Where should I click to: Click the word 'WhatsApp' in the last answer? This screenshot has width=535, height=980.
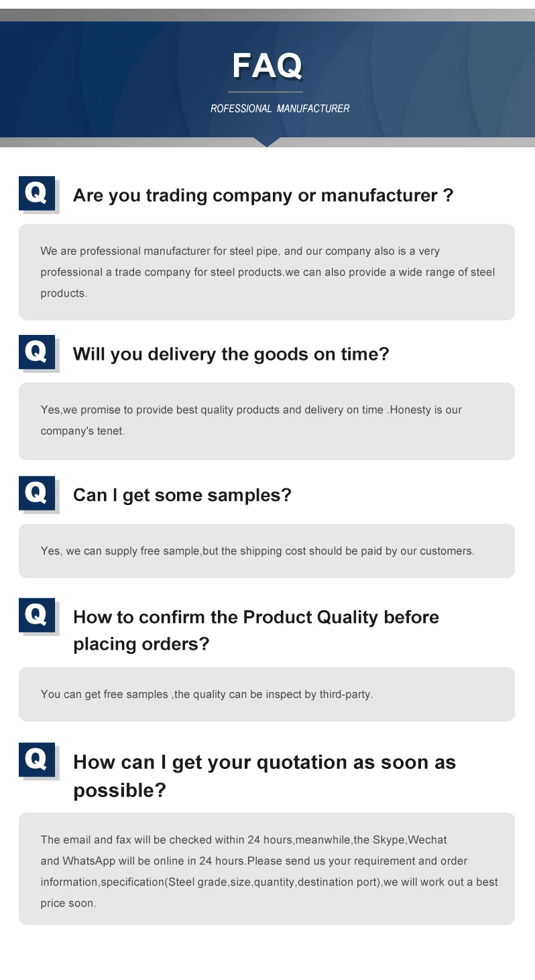(x=89, y=861)
